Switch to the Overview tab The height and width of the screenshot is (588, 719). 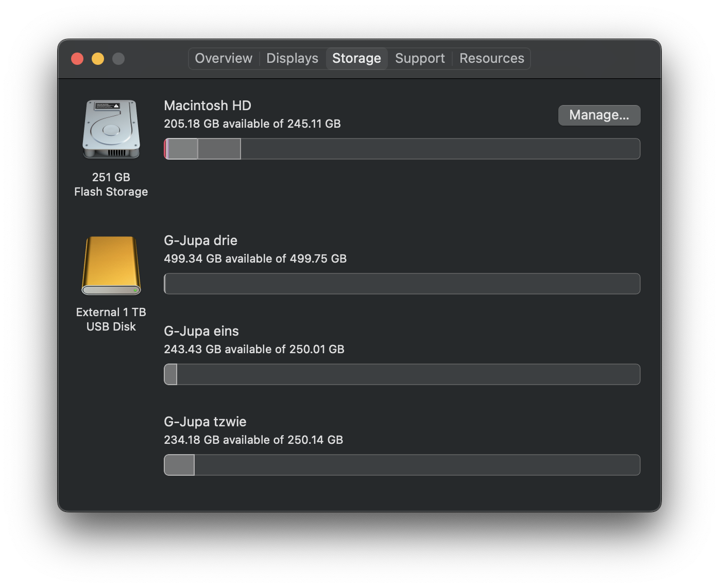224,58
